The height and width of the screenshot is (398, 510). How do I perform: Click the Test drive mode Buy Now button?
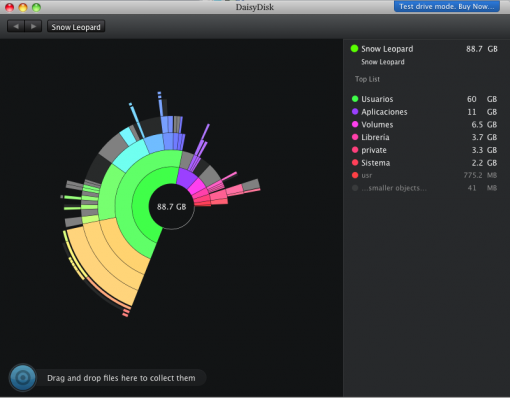[x=447, y=6]
